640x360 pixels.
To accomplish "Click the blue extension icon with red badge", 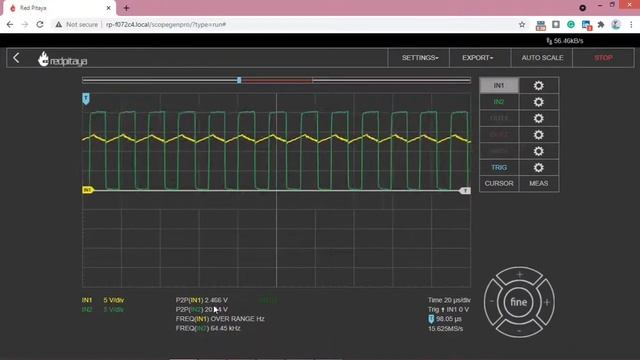I will 587,25.
